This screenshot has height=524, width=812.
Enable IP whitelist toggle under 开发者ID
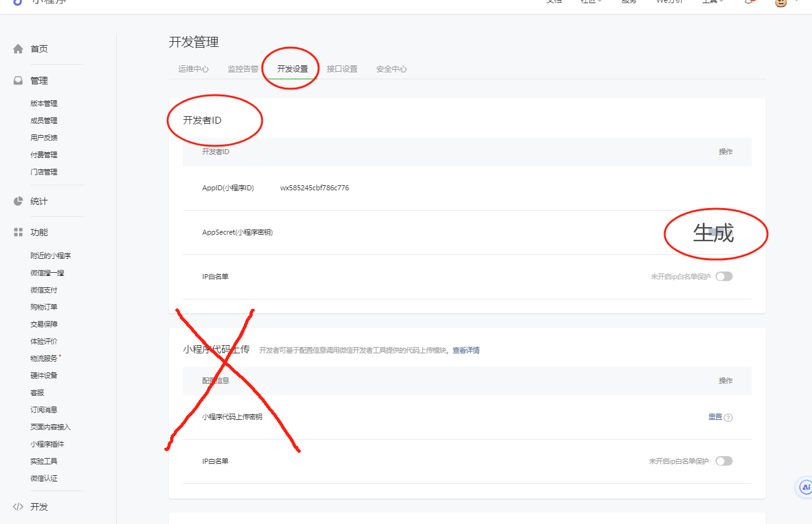click(724, 277)
